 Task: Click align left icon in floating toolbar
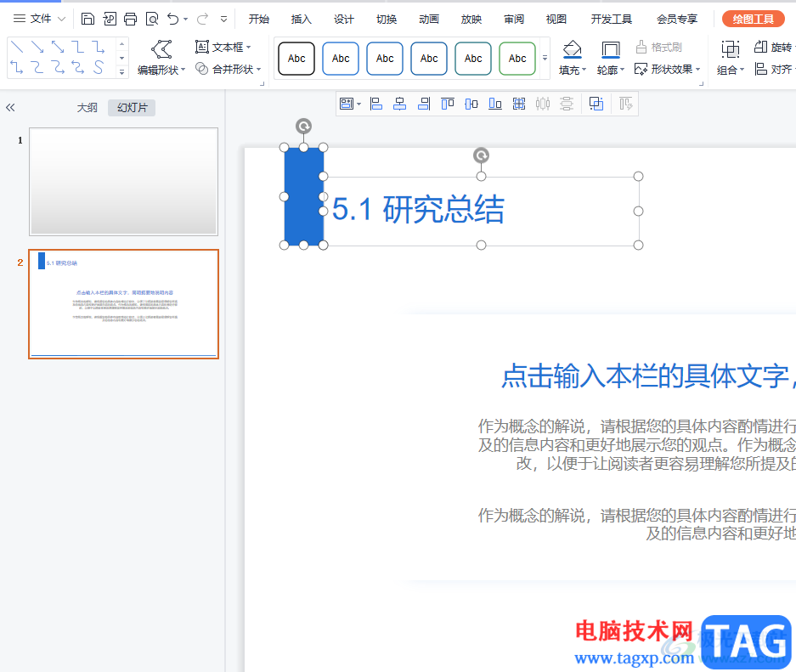pyautogui.click(x=376, y=104)
